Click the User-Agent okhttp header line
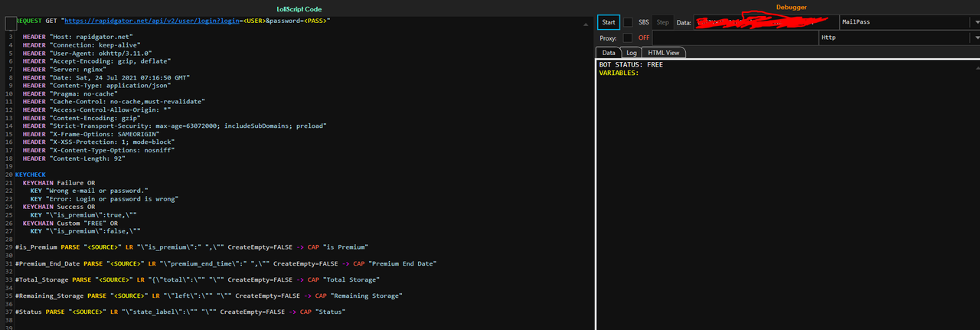 click(87, 54)
